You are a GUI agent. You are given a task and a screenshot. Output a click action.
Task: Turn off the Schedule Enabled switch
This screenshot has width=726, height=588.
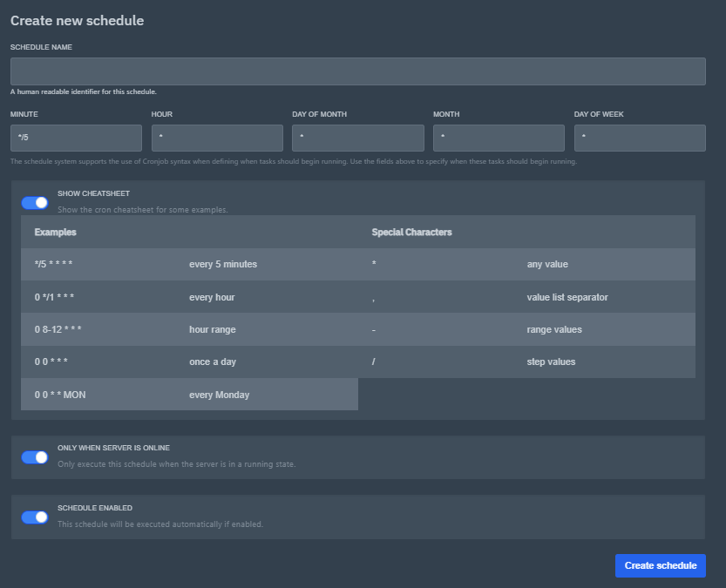tap(35, 517)
